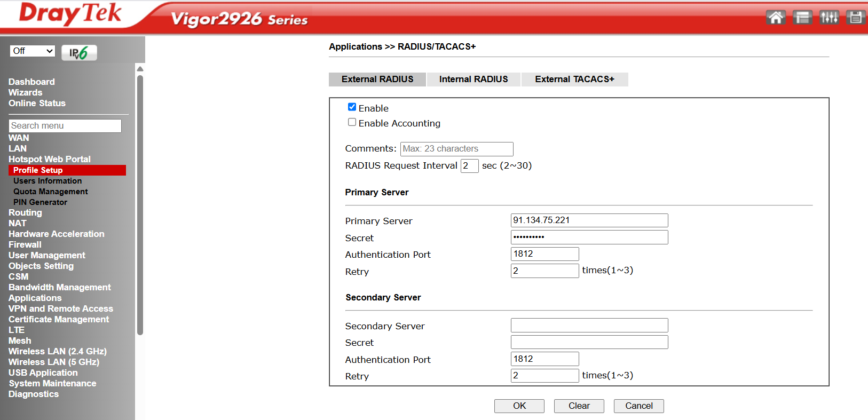868x420 pixels.
Task: Expand the LTE menu
Action: pos(17,330)
